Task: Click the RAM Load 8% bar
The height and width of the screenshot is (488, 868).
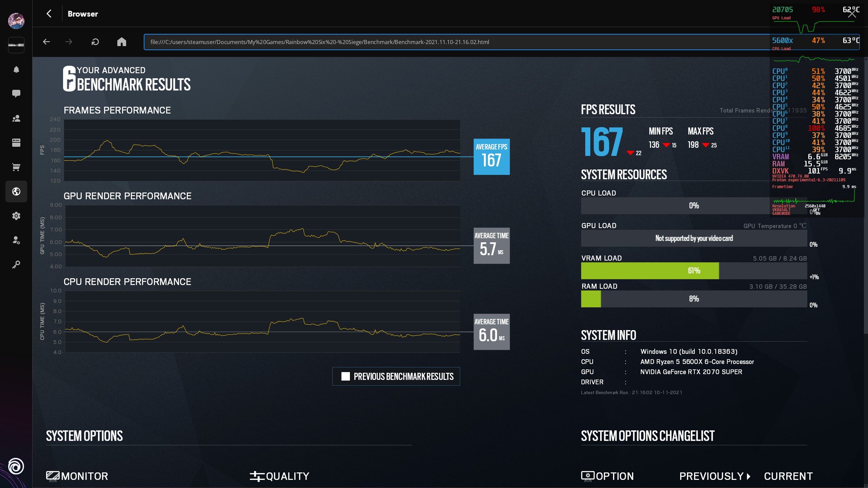Action: [x=694, y=299]
